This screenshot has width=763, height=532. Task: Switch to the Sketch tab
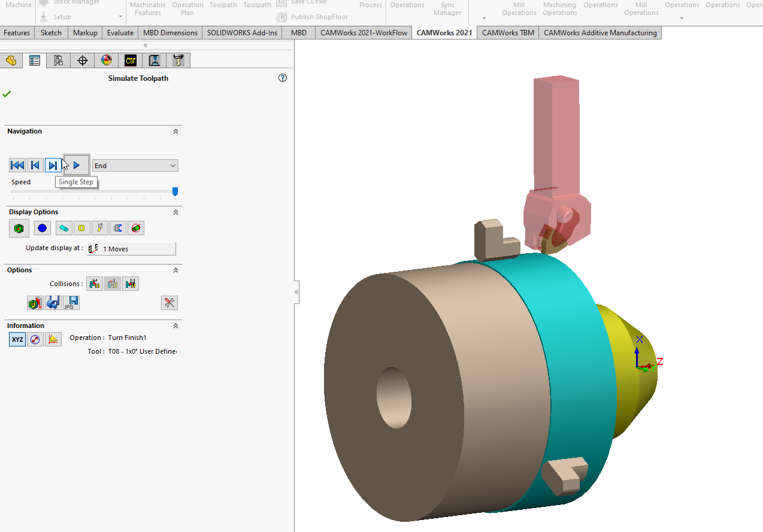coord(51,33)
